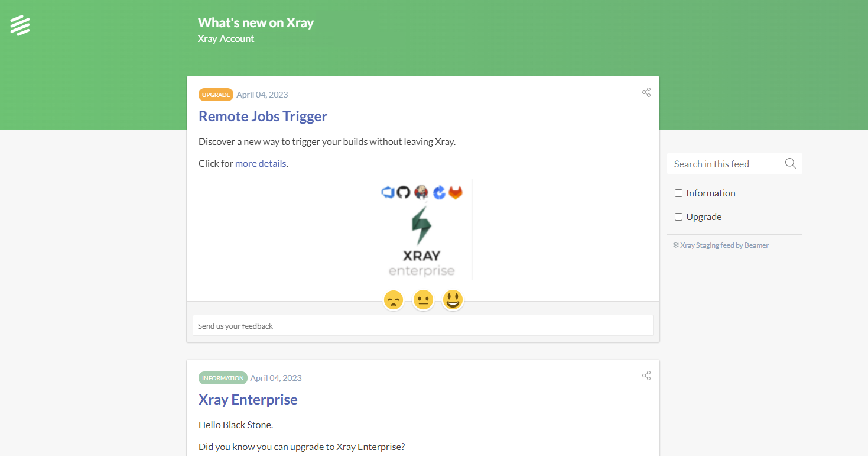This screenshot has height=456, width=868.
Task: Share the Xray Enterprise post
Action: click(646, 376)
